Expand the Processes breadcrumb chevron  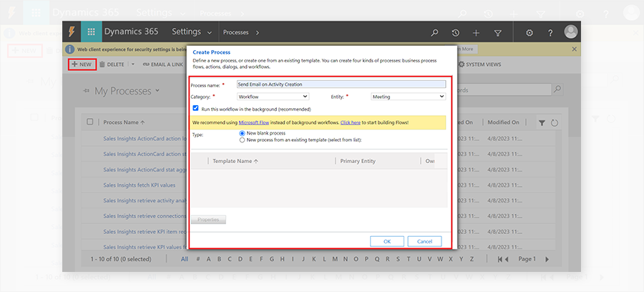(x=258, y=32)
